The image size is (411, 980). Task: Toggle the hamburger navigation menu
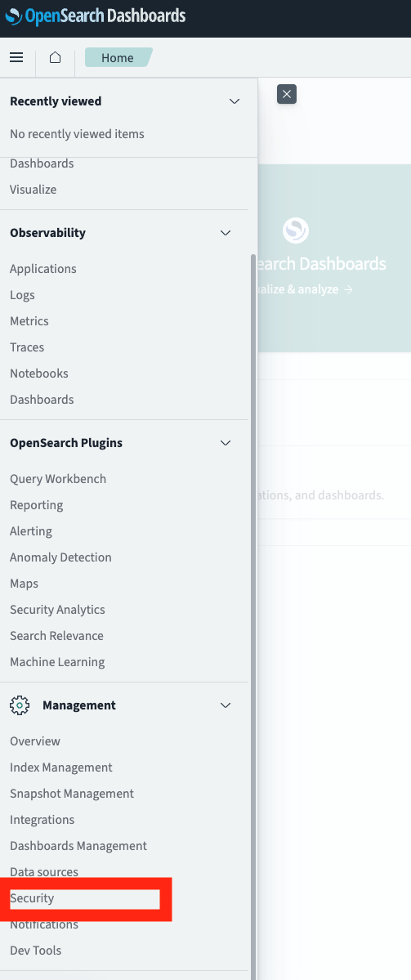pos(17,57)
